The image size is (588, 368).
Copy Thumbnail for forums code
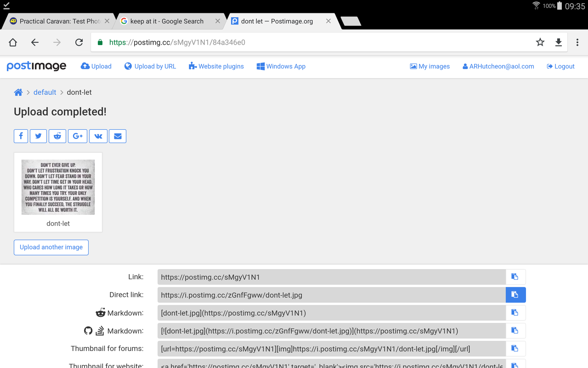click(x=515, y=349)
